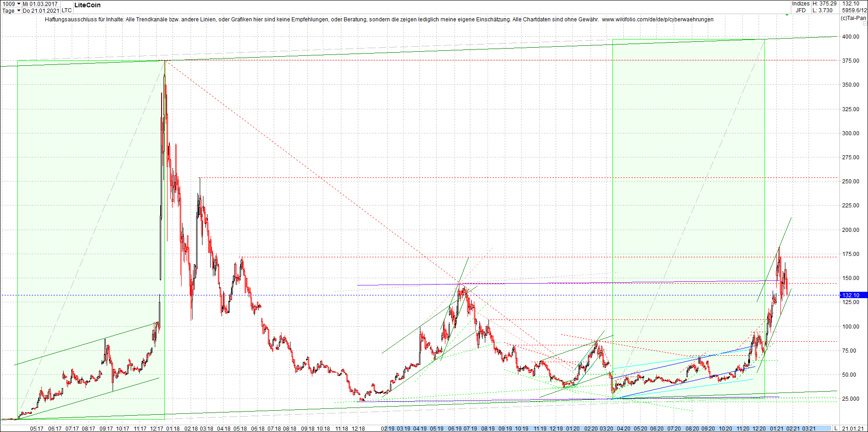Click the 132.10 last price in header

click(851, 4)
